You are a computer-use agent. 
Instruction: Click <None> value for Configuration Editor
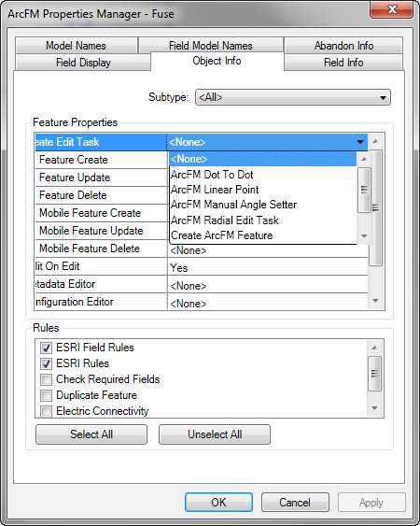[268, 303]
